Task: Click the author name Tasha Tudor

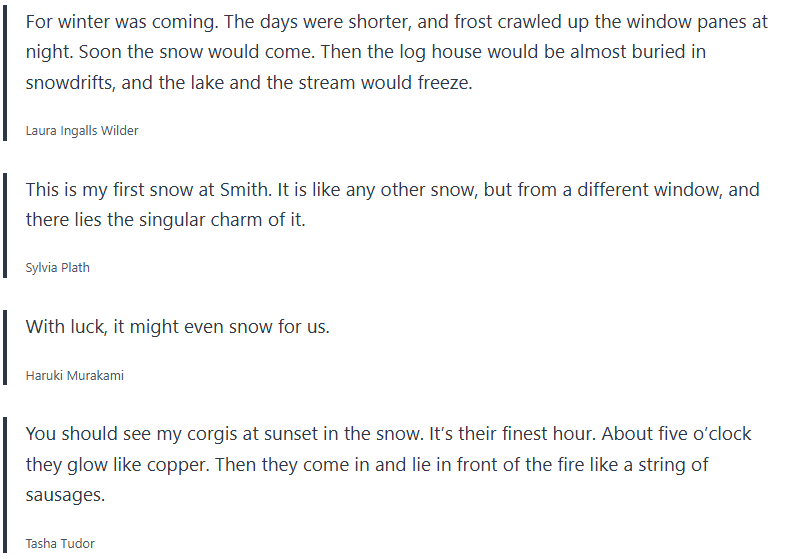Action: (60, 544)
